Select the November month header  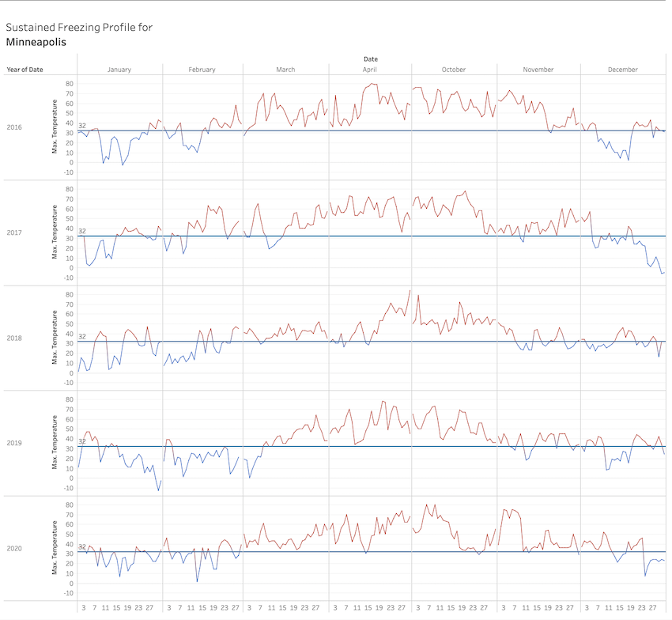coord(538,70)
